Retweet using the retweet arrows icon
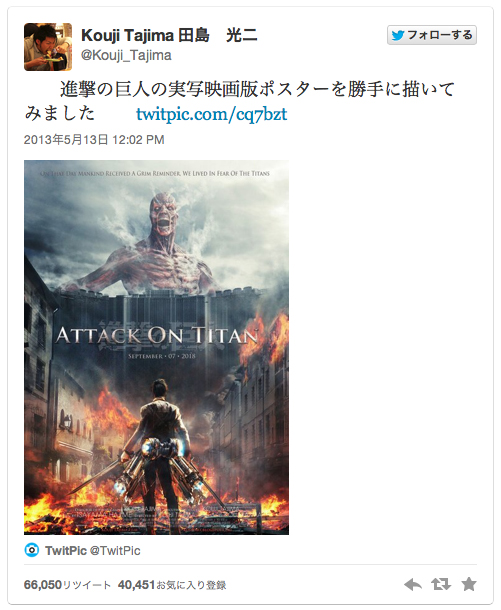501x610 pixels. point(441,584)
